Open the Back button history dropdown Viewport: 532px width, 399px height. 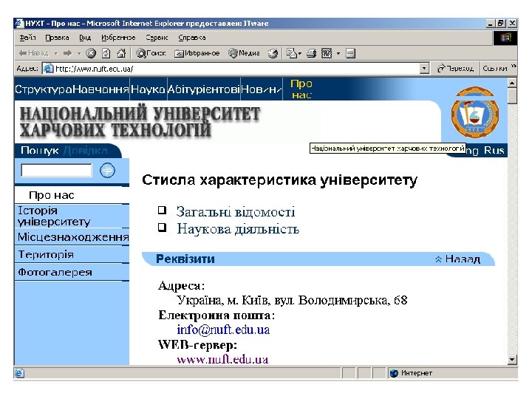pos(56,53)
